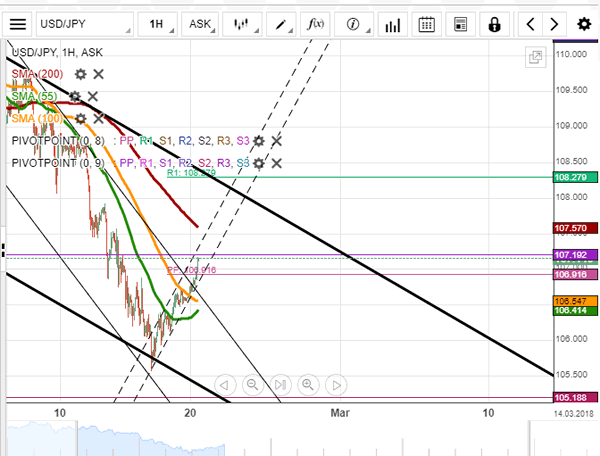The width and height of the screenshot is (600, 456).
Task: Click the SMA (100) label
Action: point(37,119)
